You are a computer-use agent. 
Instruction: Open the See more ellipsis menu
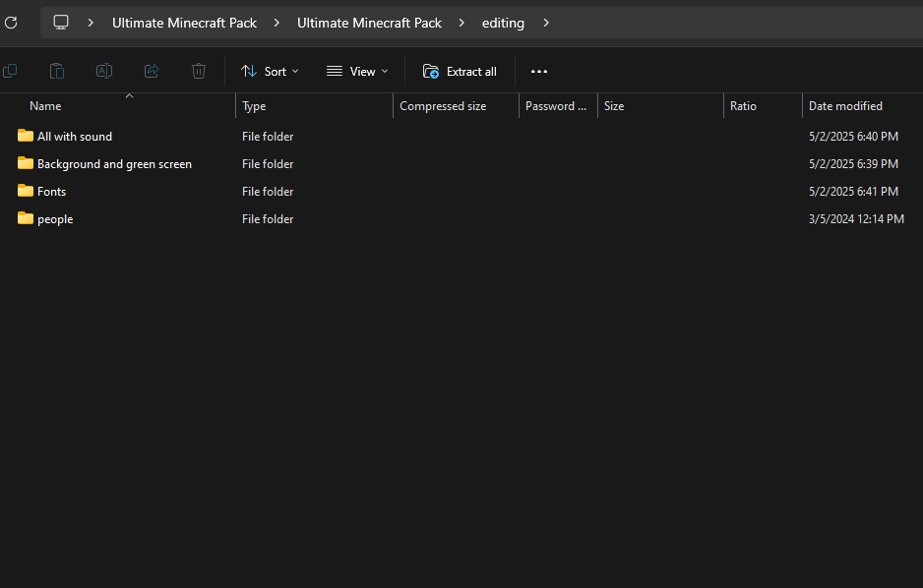(x=538, y=71)
